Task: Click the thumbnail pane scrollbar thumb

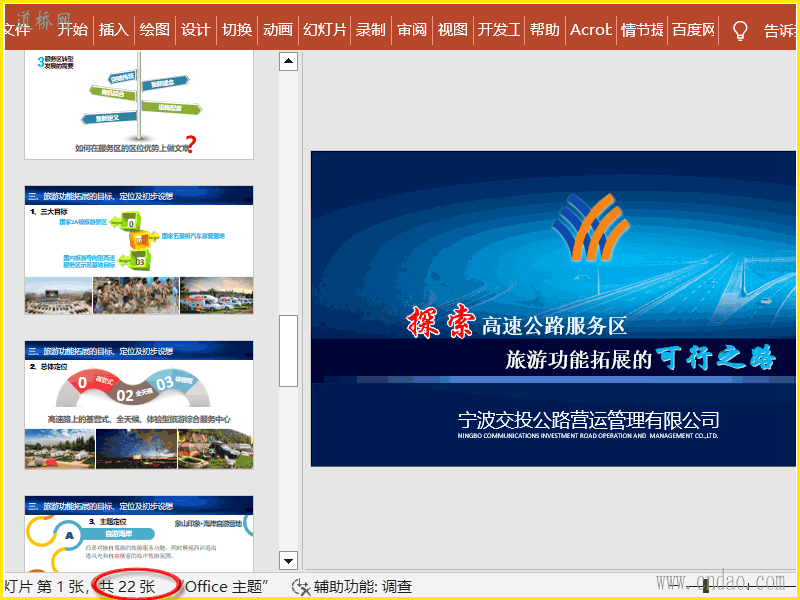Action: click(x=288, y=351)
